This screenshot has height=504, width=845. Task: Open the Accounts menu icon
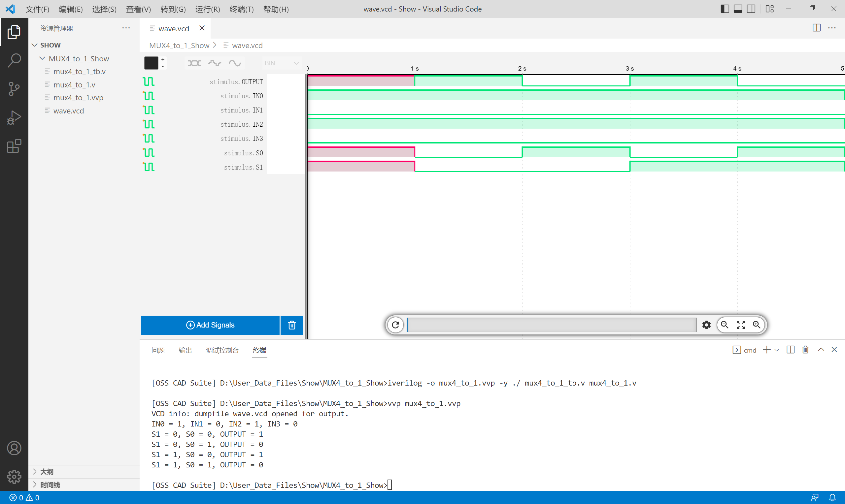(14, 448)
